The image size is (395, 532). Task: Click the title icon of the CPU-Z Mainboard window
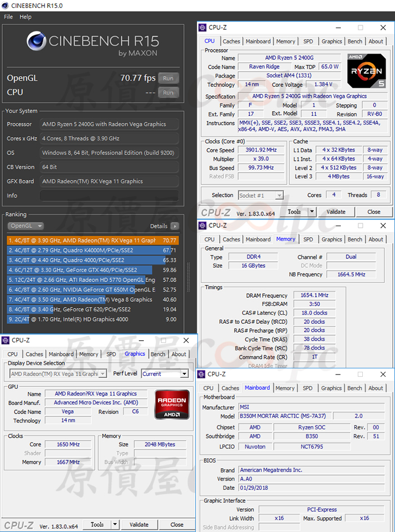coord(201,374)
